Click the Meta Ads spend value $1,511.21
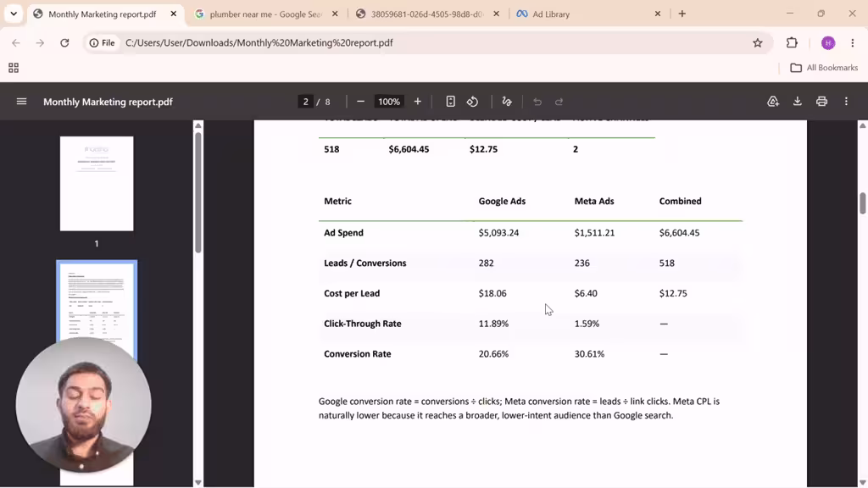Image resolution: width=868 pixels, height=488 pixels. [594, 233]
